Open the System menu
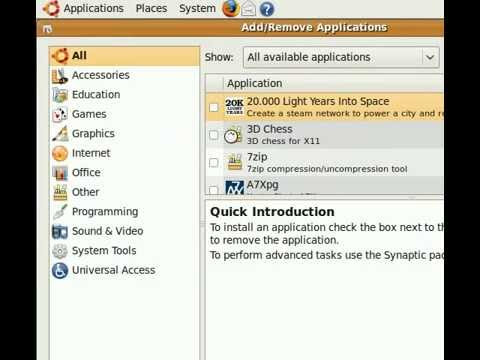 [197, 8]
